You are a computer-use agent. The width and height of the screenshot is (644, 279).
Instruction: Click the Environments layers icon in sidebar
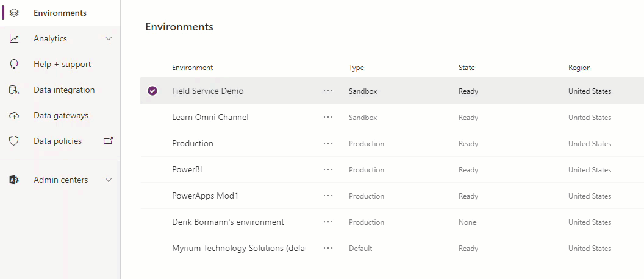coord(14,13)
